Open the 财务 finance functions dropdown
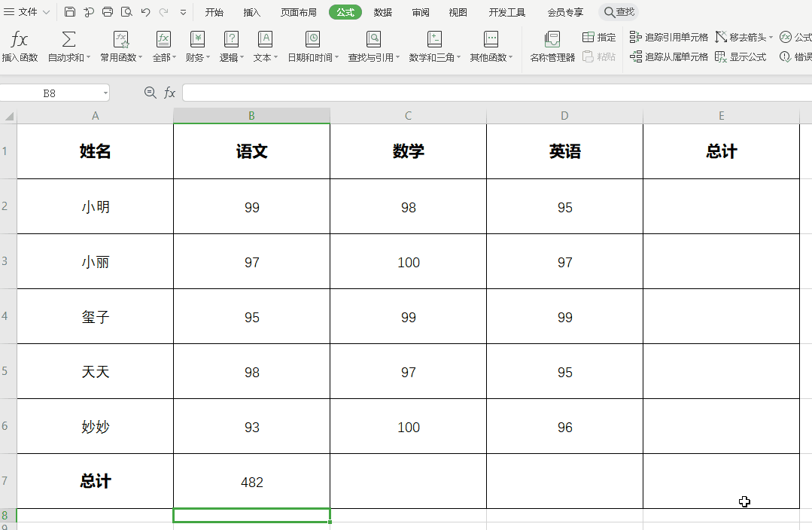 (197, 45)
